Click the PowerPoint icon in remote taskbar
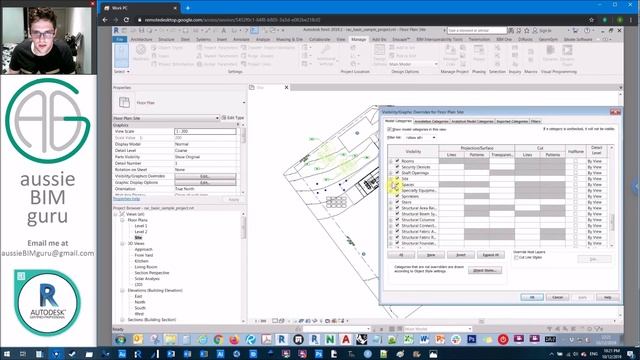Viewport: 640px width, 360px height. (x=440, y=339)
